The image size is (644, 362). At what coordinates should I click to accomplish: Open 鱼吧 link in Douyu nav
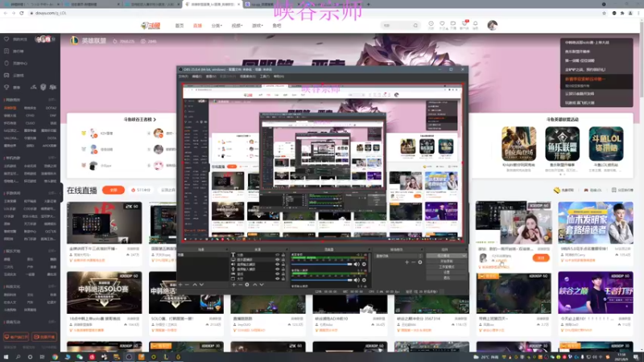[277, 26]
